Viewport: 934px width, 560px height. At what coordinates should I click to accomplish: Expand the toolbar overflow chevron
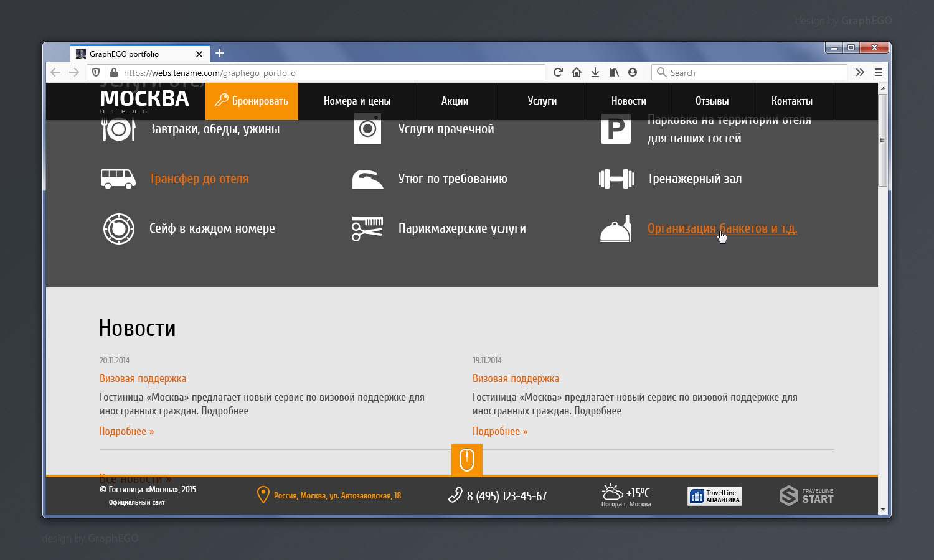click(x=860, y=72)
